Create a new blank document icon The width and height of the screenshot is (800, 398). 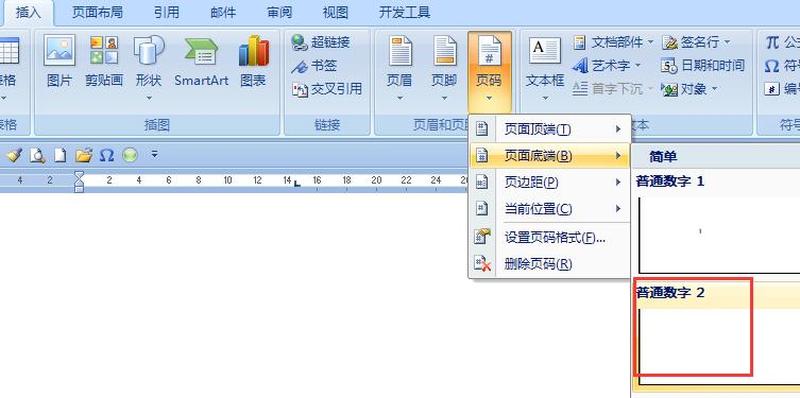click(x=60, y=155)
